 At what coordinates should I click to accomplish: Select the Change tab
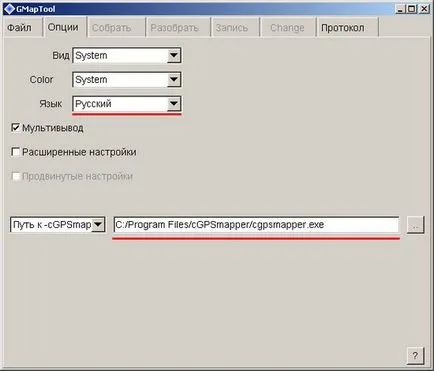[x=287, y=28]
